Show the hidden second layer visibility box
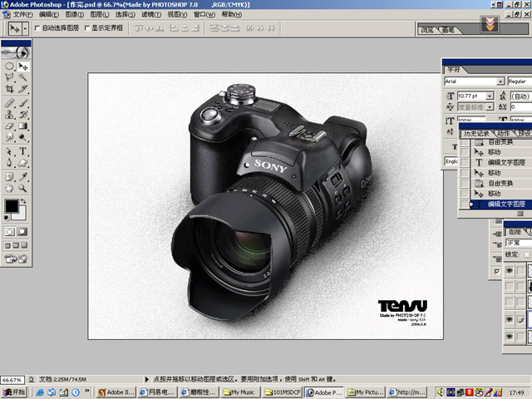 510,287
